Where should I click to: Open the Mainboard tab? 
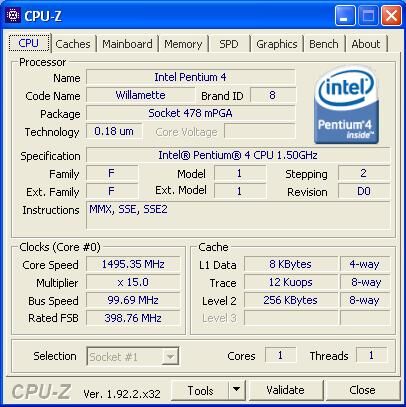[x=127, y=44]
